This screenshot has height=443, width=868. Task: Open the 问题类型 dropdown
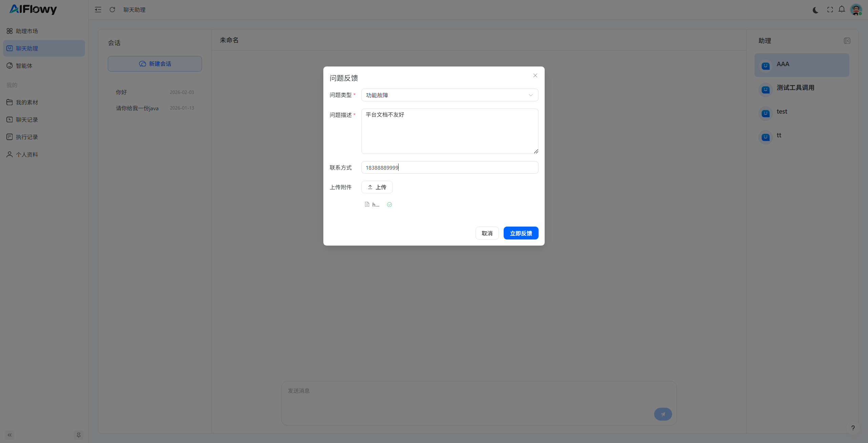coord(449,95)
